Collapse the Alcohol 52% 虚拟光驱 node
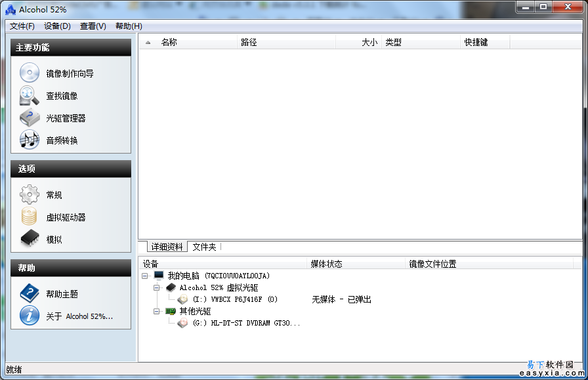The width and height of the screenshot is (588, 380). [157, 287]
